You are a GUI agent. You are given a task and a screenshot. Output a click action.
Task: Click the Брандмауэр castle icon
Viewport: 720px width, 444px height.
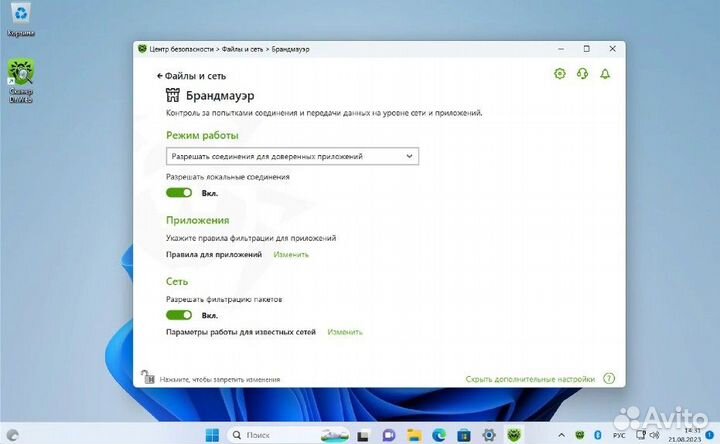[x=173, y=95]
